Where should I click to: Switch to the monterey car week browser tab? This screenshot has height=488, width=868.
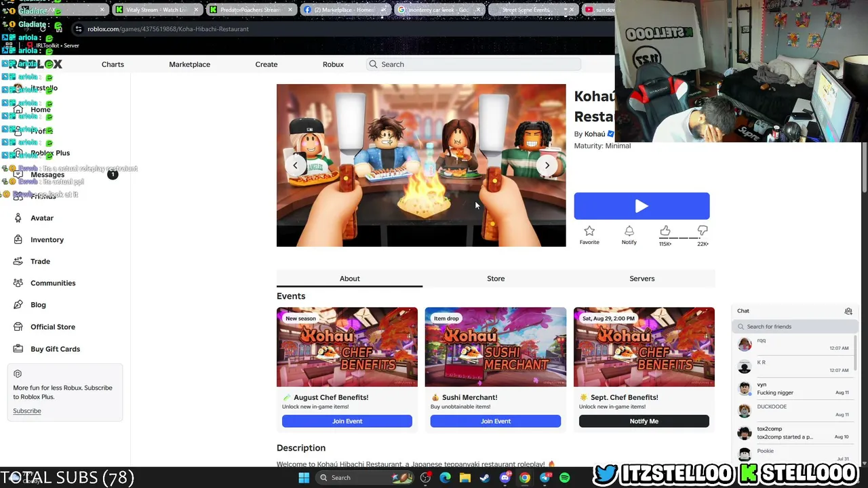(438, 9)
